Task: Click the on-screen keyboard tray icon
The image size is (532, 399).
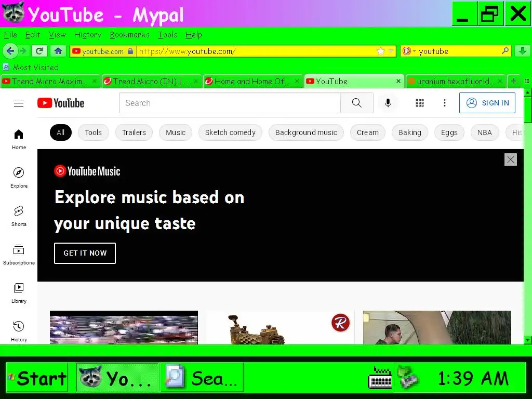Action: tap(380, 377)
